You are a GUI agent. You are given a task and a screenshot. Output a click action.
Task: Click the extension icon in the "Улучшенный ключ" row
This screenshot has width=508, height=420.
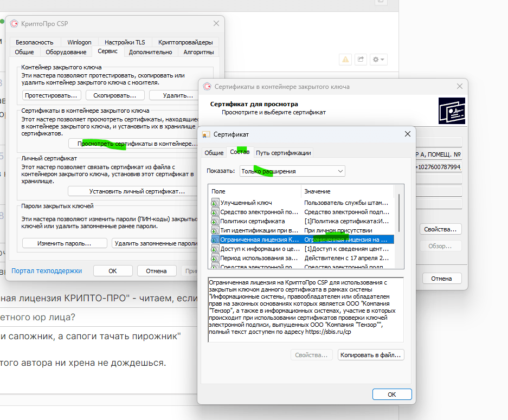215,203
